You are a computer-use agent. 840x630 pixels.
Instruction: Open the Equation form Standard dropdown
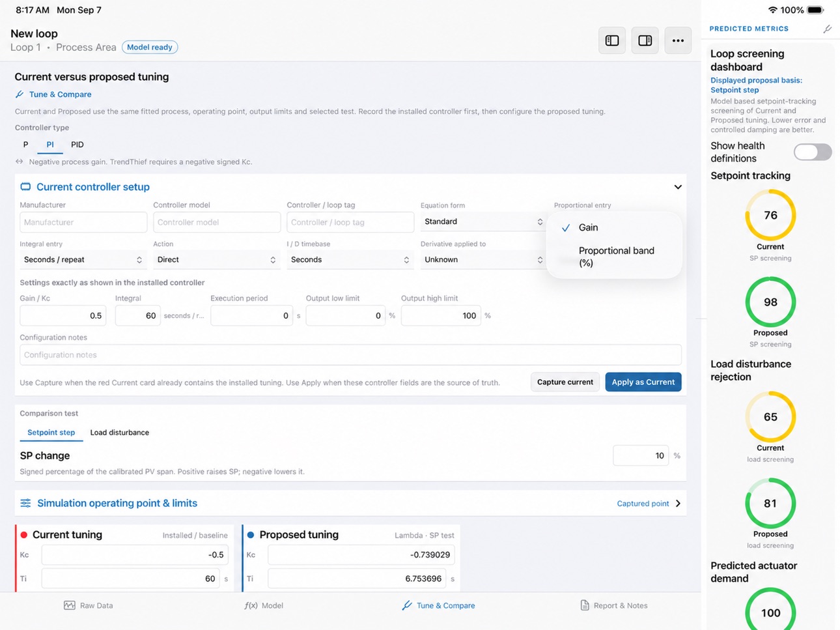483,222
